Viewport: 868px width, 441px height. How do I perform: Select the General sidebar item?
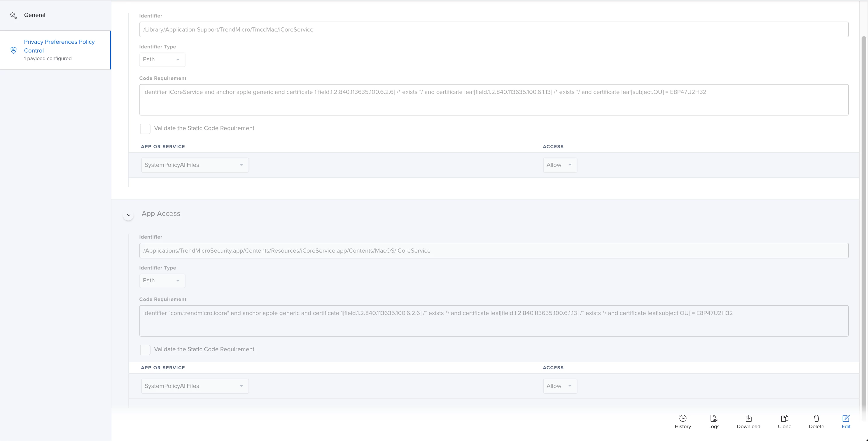tap(34, 15)
